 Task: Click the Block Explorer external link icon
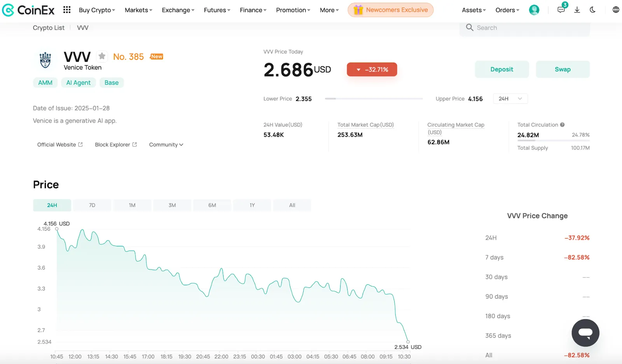click(x=135, y=145)
